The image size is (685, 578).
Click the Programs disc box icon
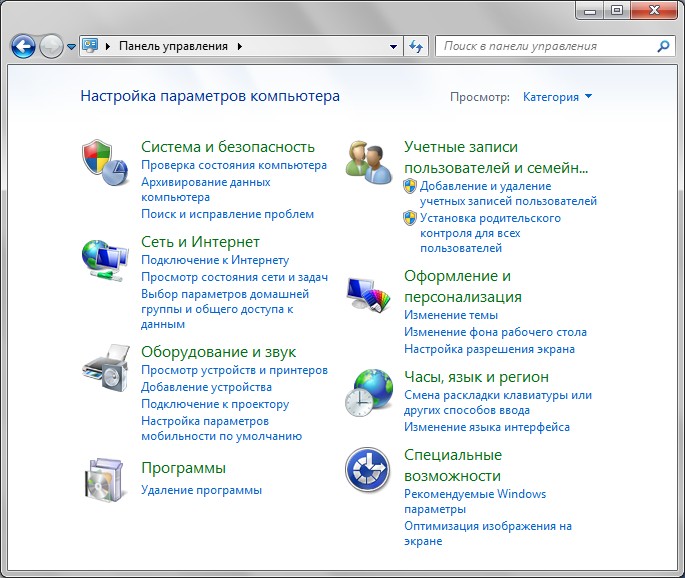104,479
